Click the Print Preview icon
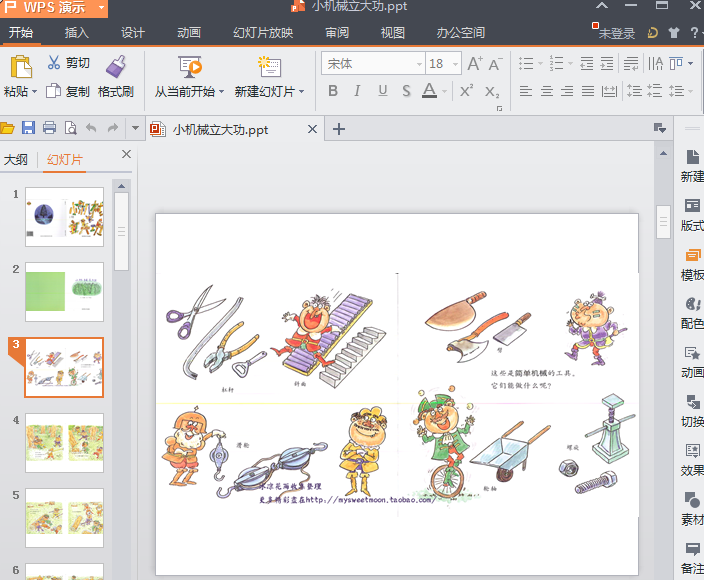 70,128
